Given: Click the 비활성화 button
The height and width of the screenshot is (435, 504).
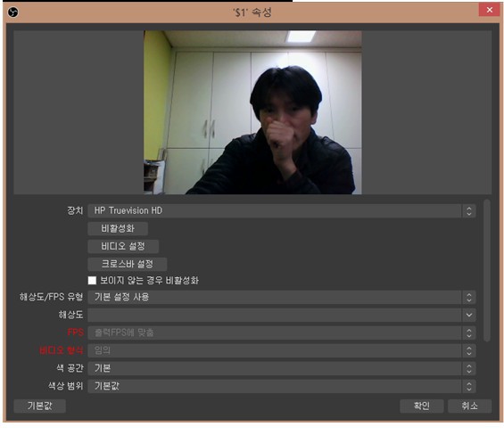Looking at the screenshot, I should coord(118,228).
